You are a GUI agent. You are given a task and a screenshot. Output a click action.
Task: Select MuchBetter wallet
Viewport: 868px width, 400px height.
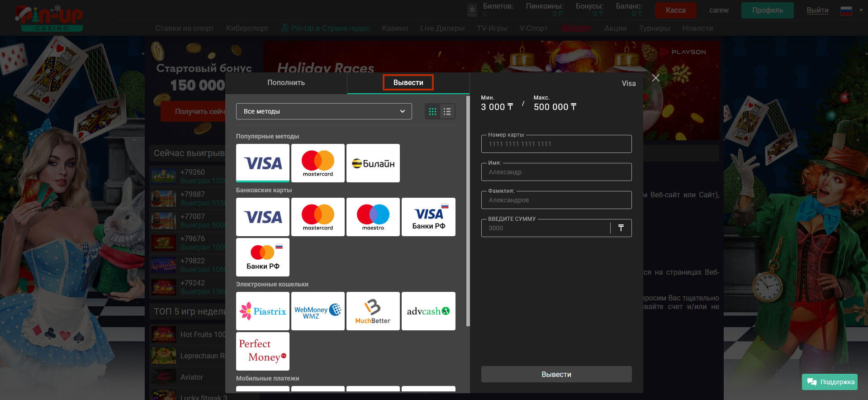pyautogui.click(x=373, y=311)
